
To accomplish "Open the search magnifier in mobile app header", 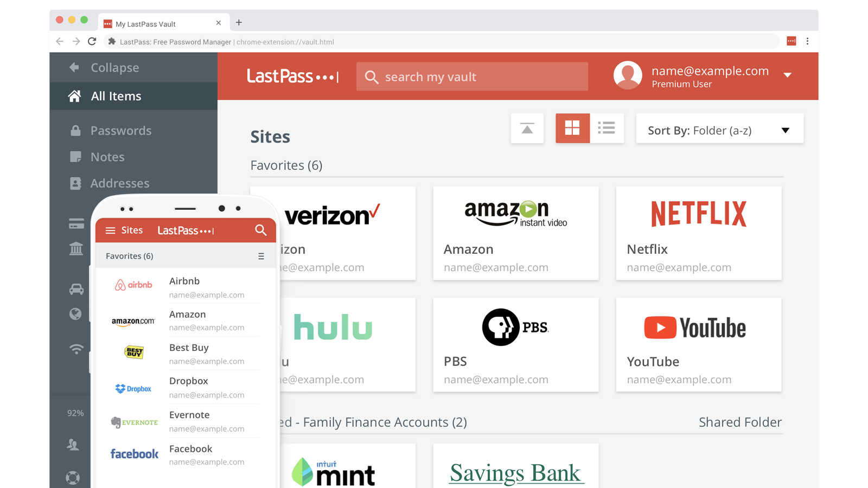I will tap(261, 230).
